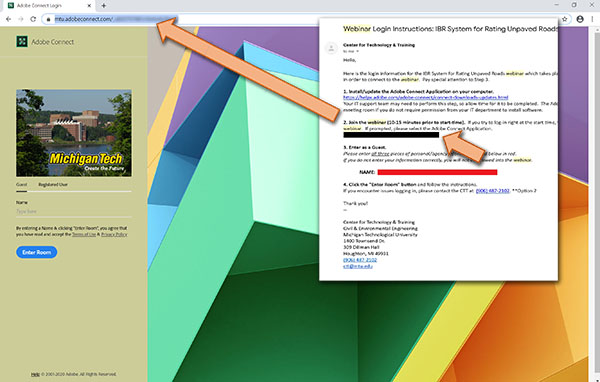Open the Chrome three-dot menu
The width and height of the screenshot is (600, 382).
click(x=593, y=19)
